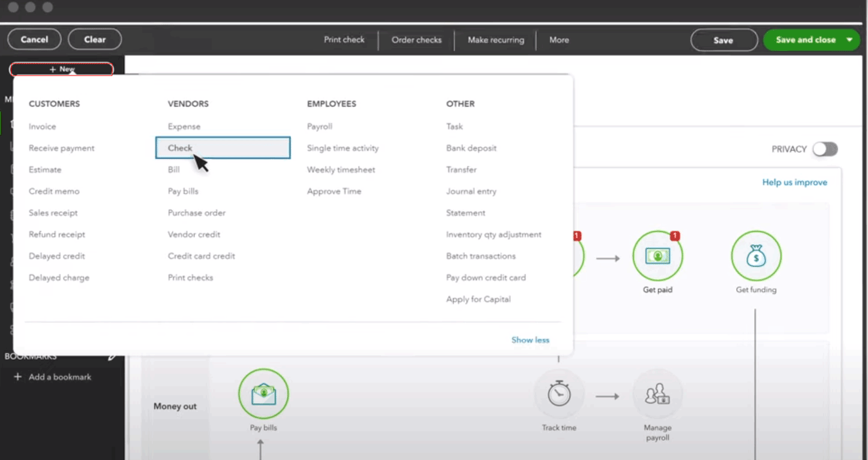868x460 pixels.
Task: Choose Purchase order
Action: (x=197, y=213)
